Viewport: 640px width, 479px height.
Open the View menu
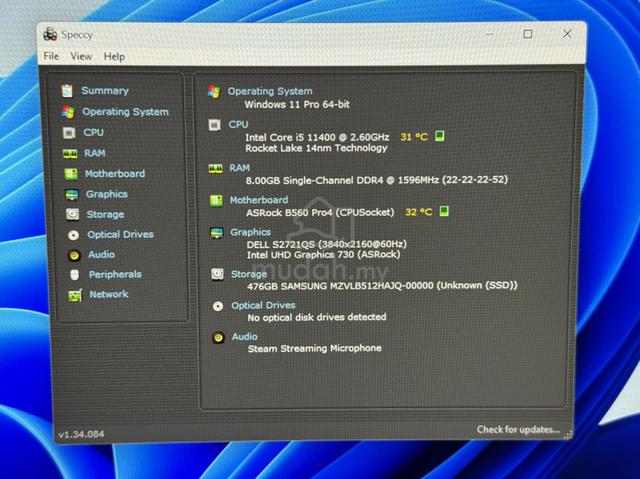pos(81,56)
